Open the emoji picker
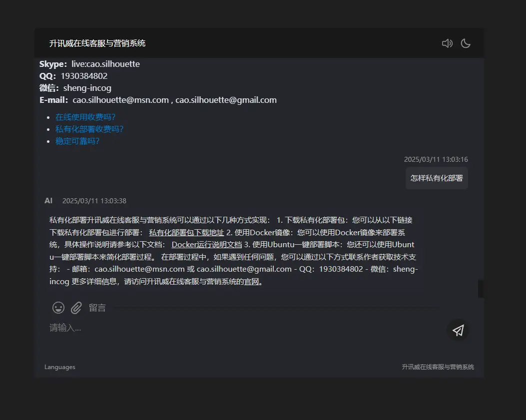This screenshot has width=526, height=420. 58,308
